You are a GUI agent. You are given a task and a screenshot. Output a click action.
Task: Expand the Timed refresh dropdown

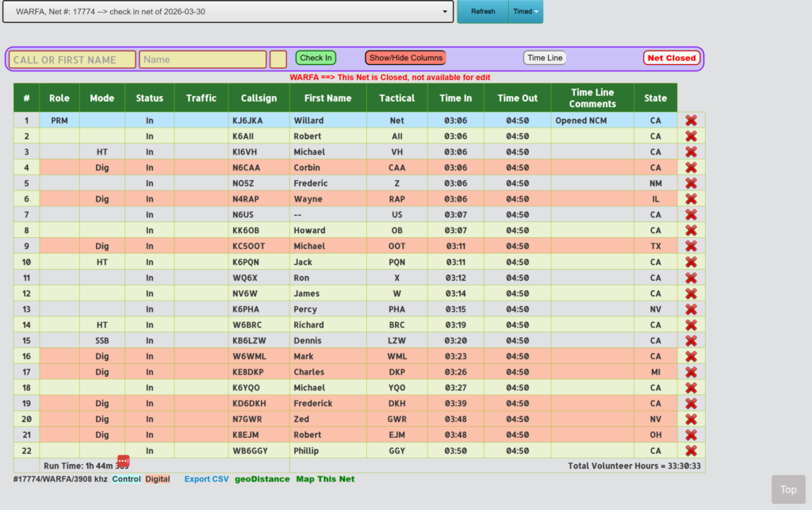[526, 12]
